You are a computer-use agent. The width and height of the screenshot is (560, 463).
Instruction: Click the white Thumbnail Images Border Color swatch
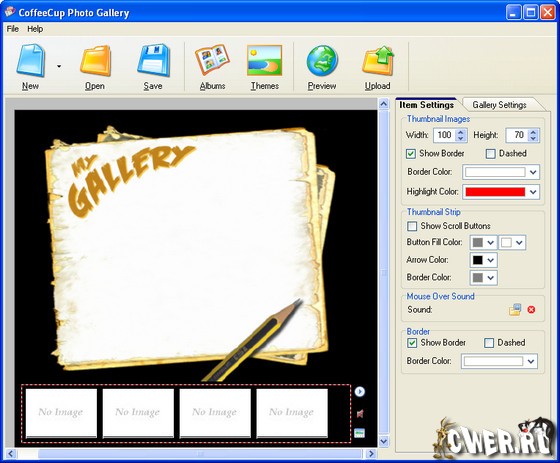tap(495, 172)
